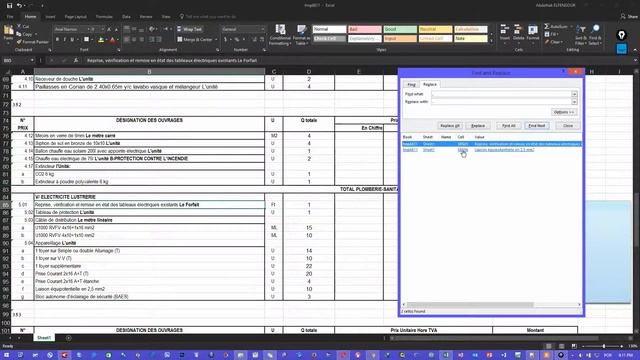Select the Sheet1 worksheet tab
Image resolution: width=640 pixels, height=360 pixels.
point(44,338)
